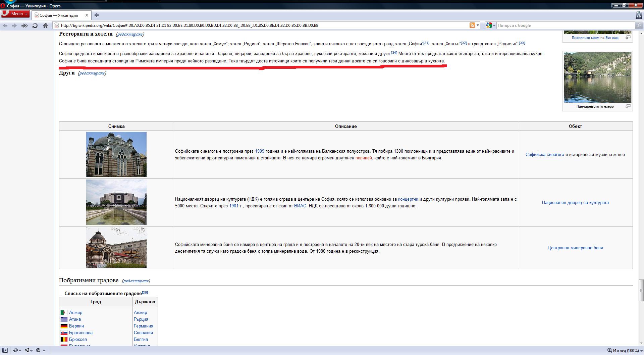The width and height of the screenshot is (644, 355).
Task: Go back with the Back arrow
Action: pyautogui.click(x=5, y=26)
